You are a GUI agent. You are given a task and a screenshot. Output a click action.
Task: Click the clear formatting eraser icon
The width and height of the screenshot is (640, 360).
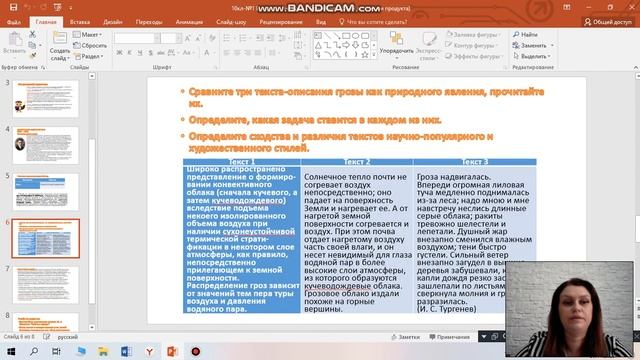click(x=212, y=38)
